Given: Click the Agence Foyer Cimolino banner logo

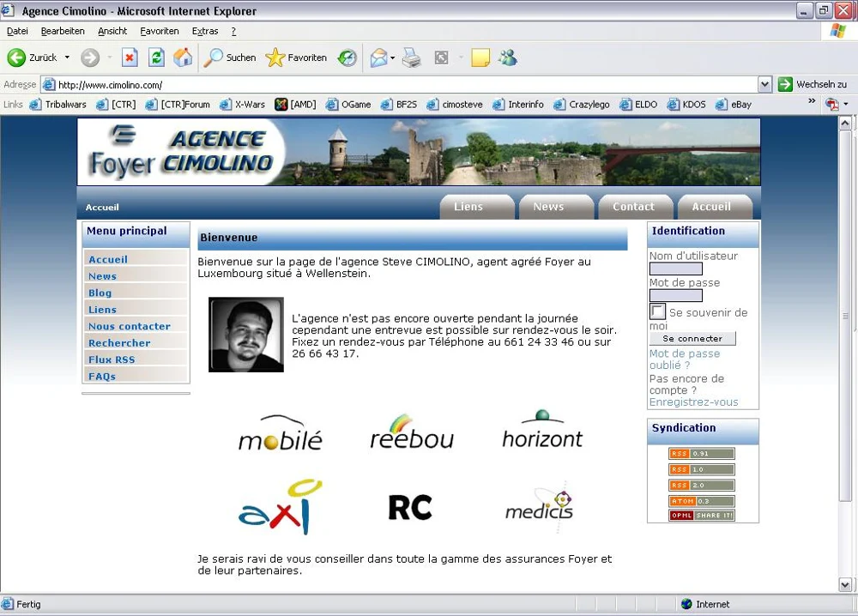Looking at the screenshot, I should point(180,152).
